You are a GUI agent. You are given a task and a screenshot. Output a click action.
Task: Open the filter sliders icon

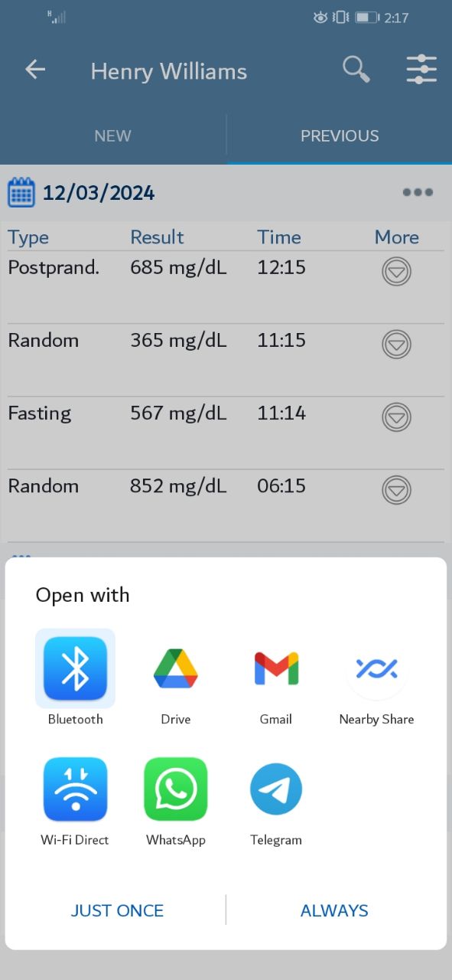click(x=421, y=70)
